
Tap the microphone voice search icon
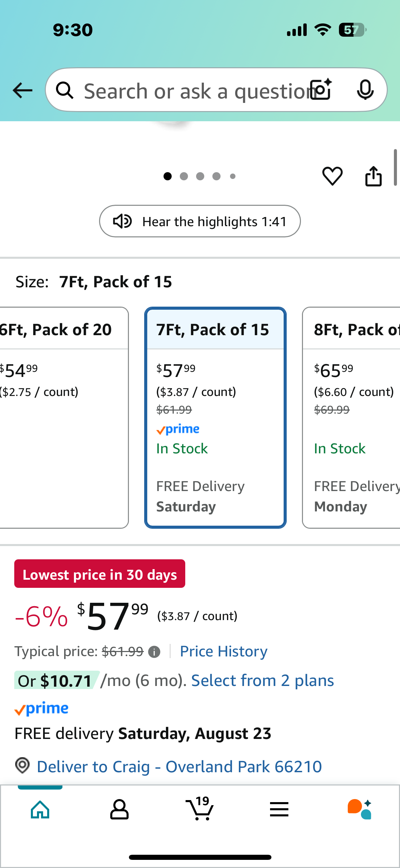pos(365,90)
